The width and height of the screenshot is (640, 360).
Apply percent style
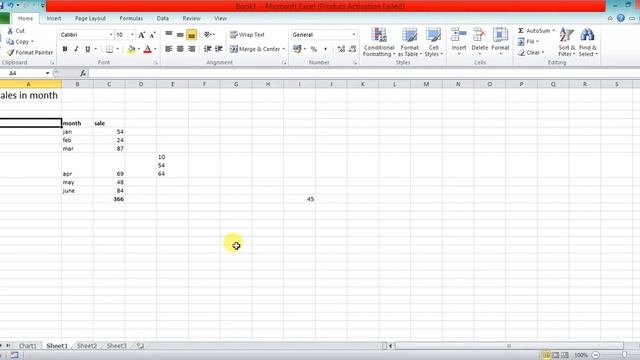point(313,49)
